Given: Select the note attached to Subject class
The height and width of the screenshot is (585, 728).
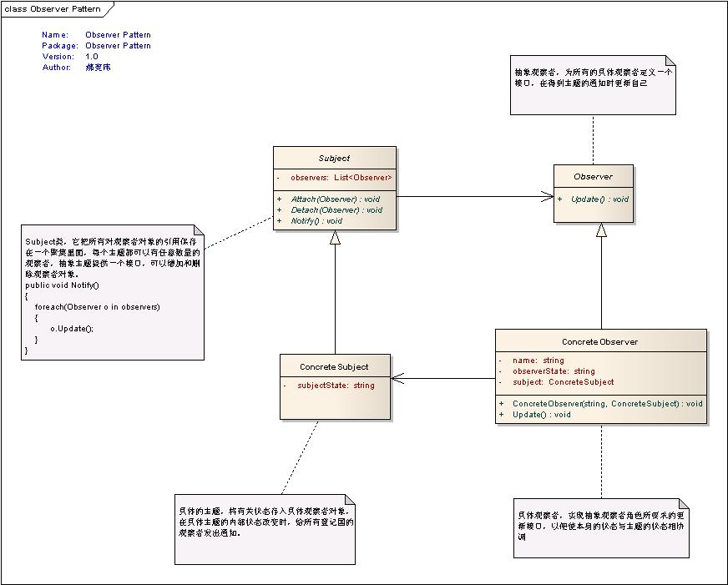Looking at the screenshot, I should (111, 292).
